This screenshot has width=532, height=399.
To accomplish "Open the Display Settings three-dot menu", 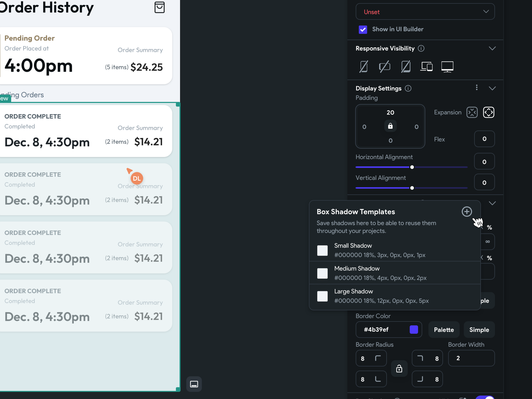I will (x=477, y=88).
